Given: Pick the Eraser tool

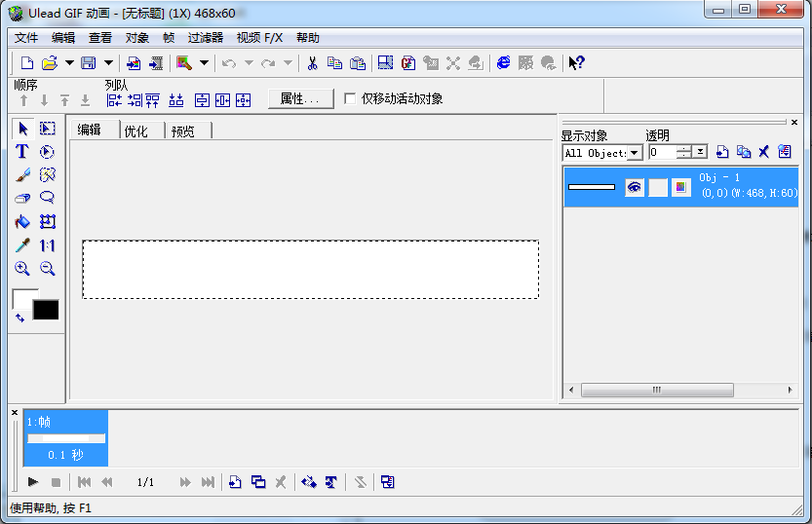Looking at the screenshot, I should click(x=22, y=199).
